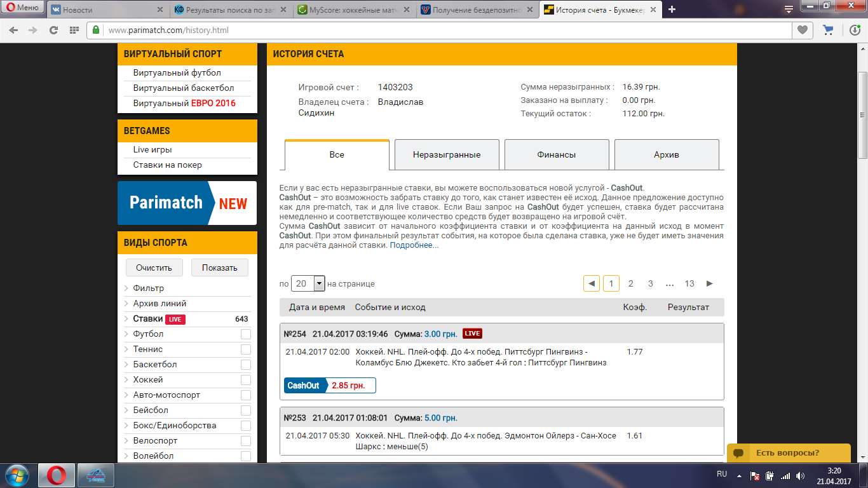Tick the Бейсбол checkbox

pyautogui.click(x=246, y=410)
